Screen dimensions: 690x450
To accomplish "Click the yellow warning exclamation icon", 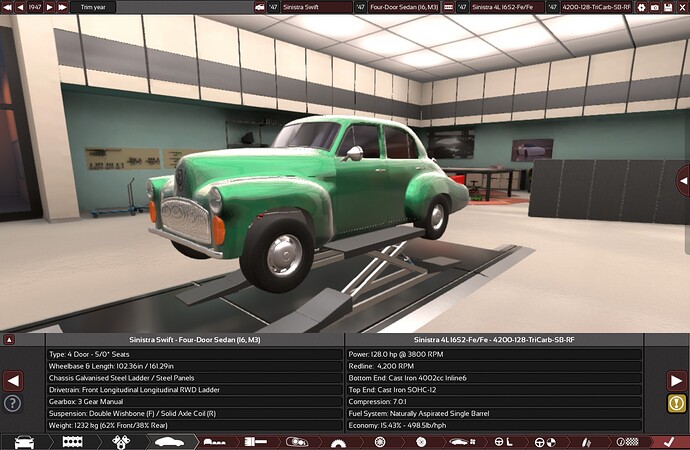I will coord(676,403).
